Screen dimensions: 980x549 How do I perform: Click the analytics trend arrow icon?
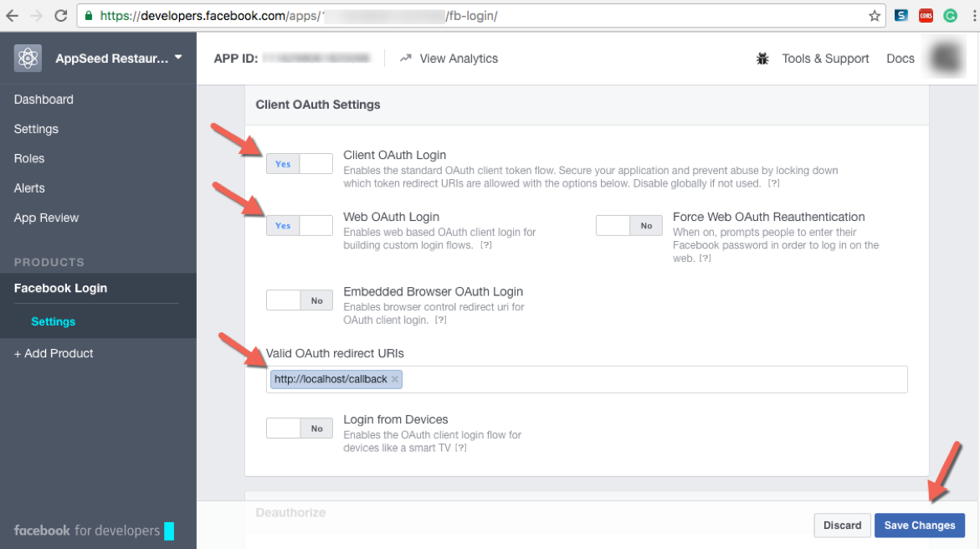pyautogui.click(x=406, y=58)
